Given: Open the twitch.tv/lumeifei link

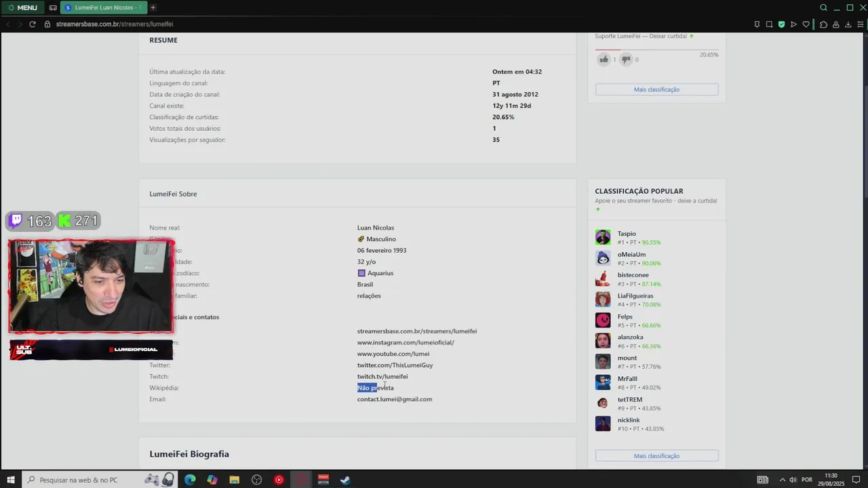Looking at the screenshot, I should 382,376.
